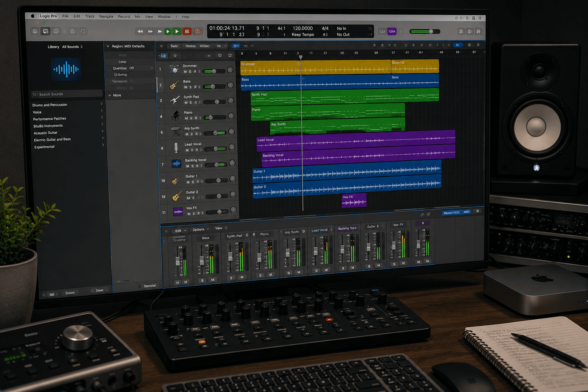The image size is (588, 392).
Task: Expand Studio Instruments library category
Action: tap(102, 124)
